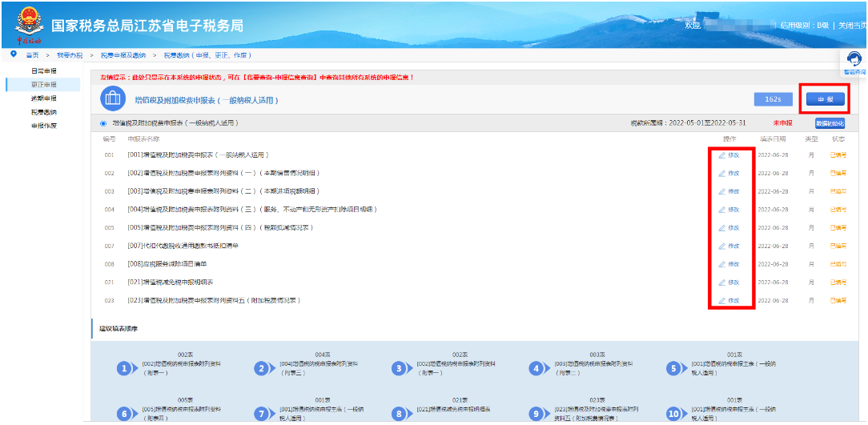
Task: Click the location pin icon in breadcrumb
Action: [x=14, y=54]
